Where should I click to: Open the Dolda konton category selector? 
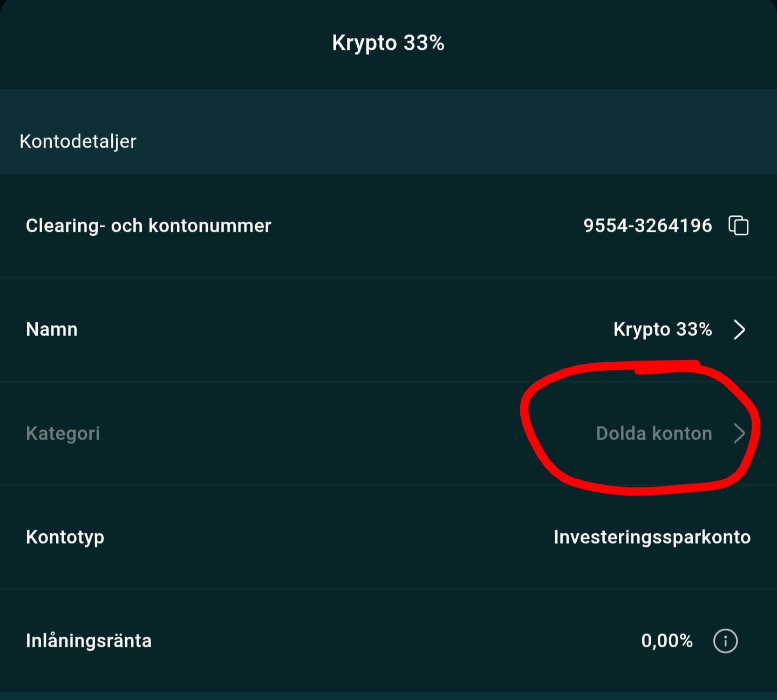coord(653,433)
